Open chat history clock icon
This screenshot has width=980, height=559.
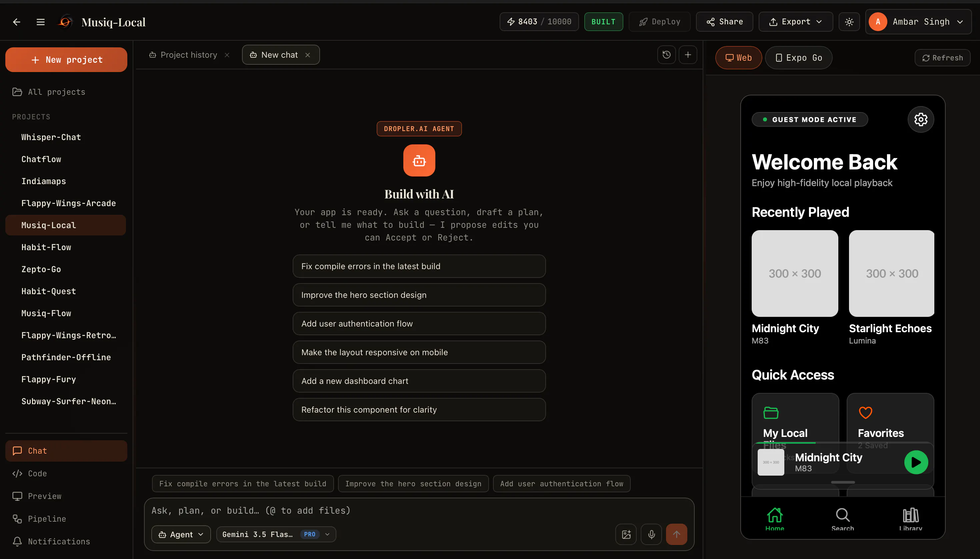point(667,55)
